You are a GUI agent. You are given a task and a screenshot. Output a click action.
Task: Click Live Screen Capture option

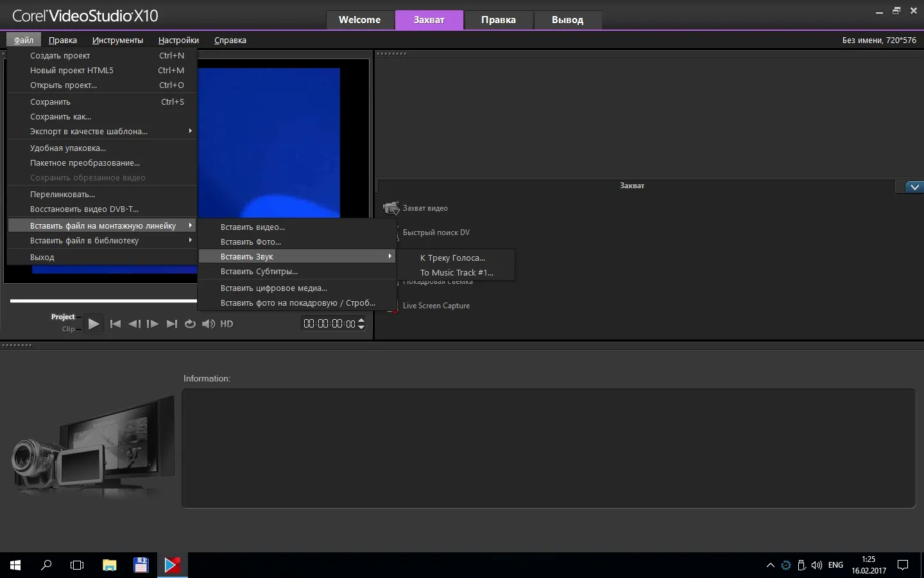click(x=436, y=306)
